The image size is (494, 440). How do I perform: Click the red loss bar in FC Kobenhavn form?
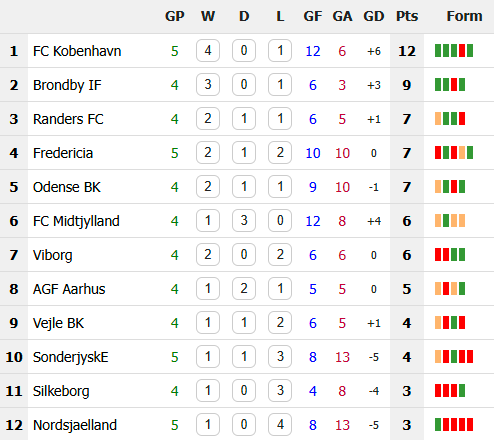[x=462, y=51]
